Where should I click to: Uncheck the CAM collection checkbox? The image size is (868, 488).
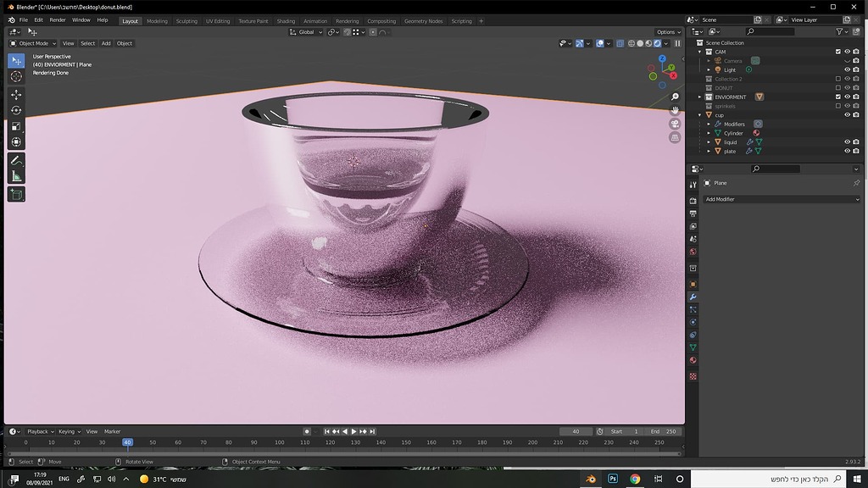point(838,52)
